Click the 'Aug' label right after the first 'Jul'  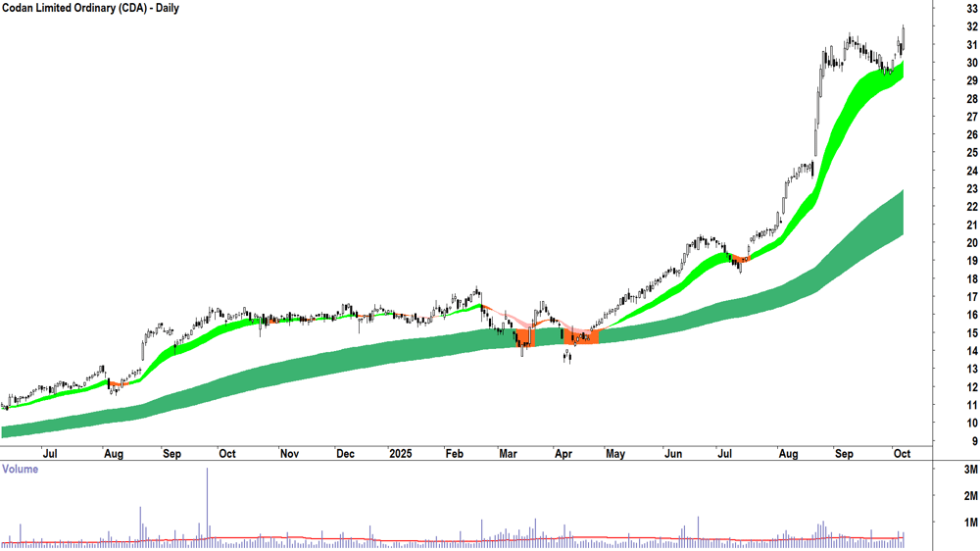click(x=113, y=453)
